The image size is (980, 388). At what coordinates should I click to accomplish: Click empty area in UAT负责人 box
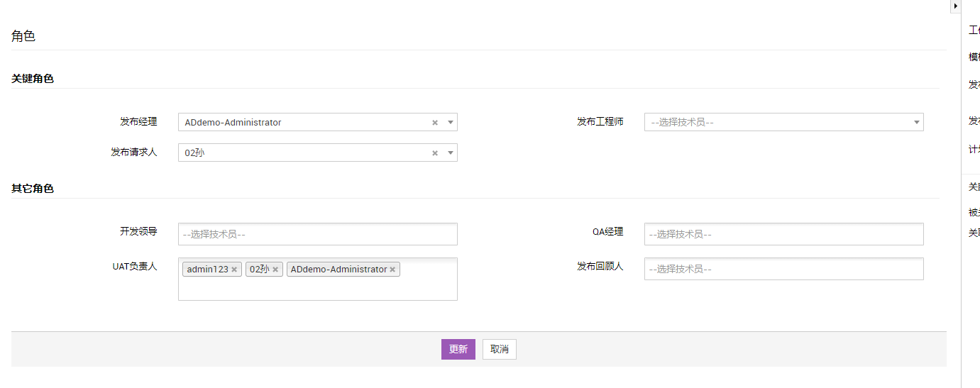click(x=317, y=289)
